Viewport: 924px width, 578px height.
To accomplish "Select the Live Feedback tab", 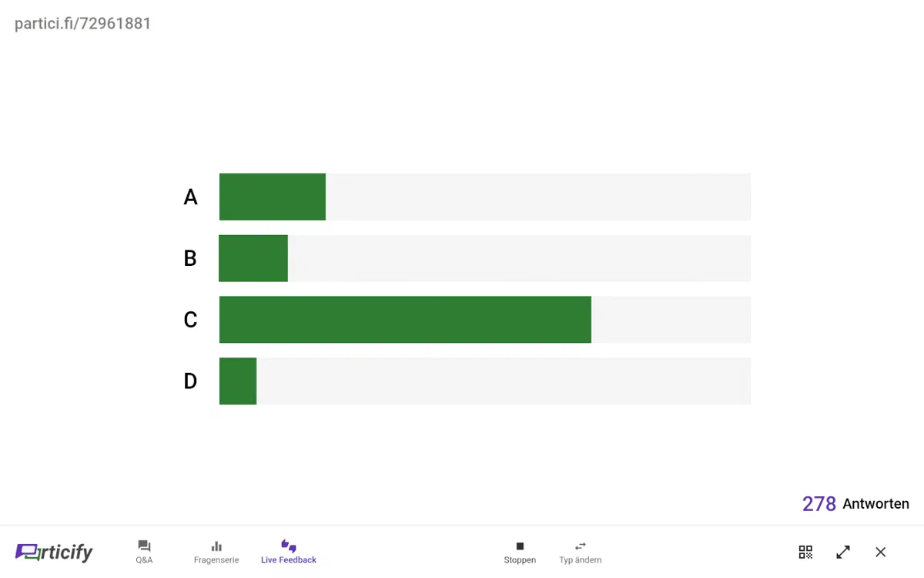I will tap(289, 552).
